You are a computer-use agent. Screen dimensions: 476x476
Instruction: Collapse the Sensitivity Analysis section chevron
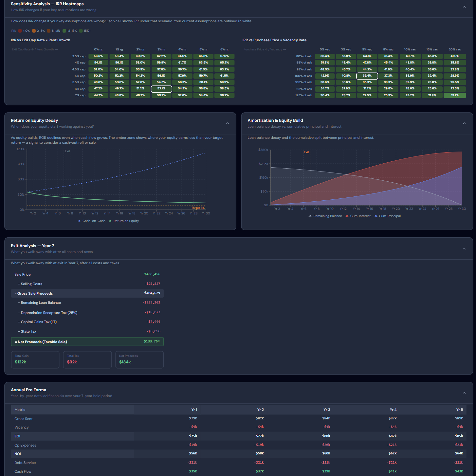[x=464, y=7]
